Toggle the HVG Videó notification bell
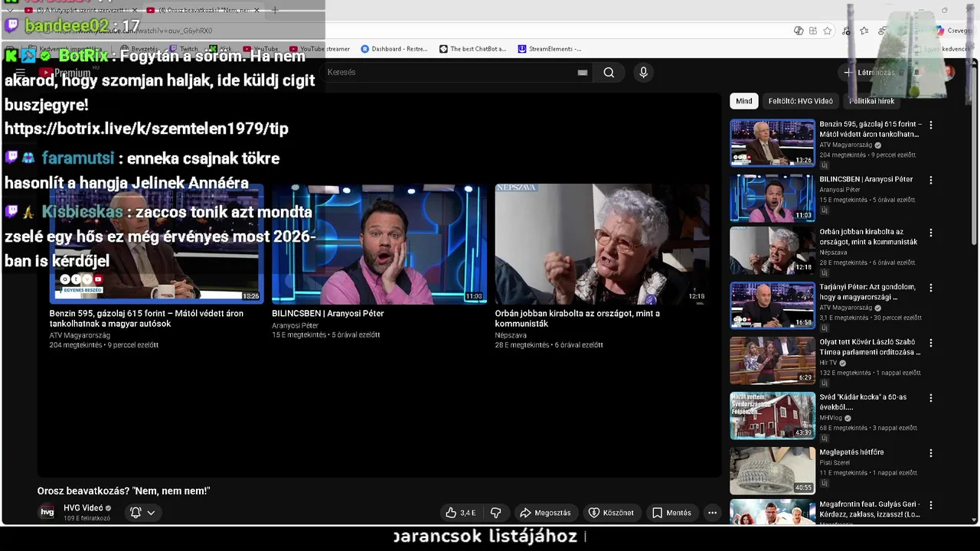980x551 pixels. coord(136,513)
